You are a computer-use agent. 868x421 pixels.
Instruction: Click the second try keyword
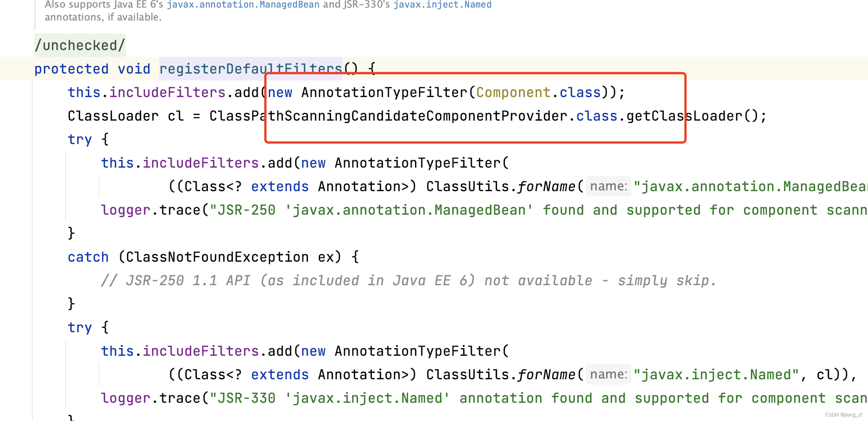[80, 328]
